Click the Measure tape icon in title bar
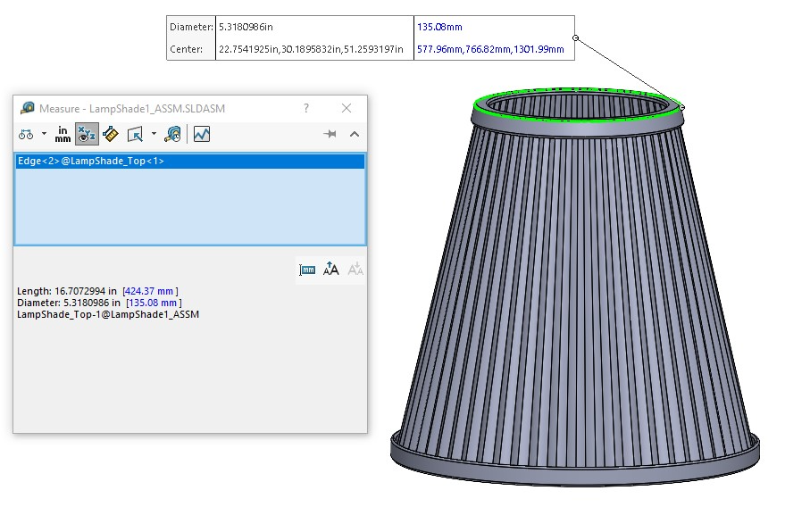 pos(28,108)
